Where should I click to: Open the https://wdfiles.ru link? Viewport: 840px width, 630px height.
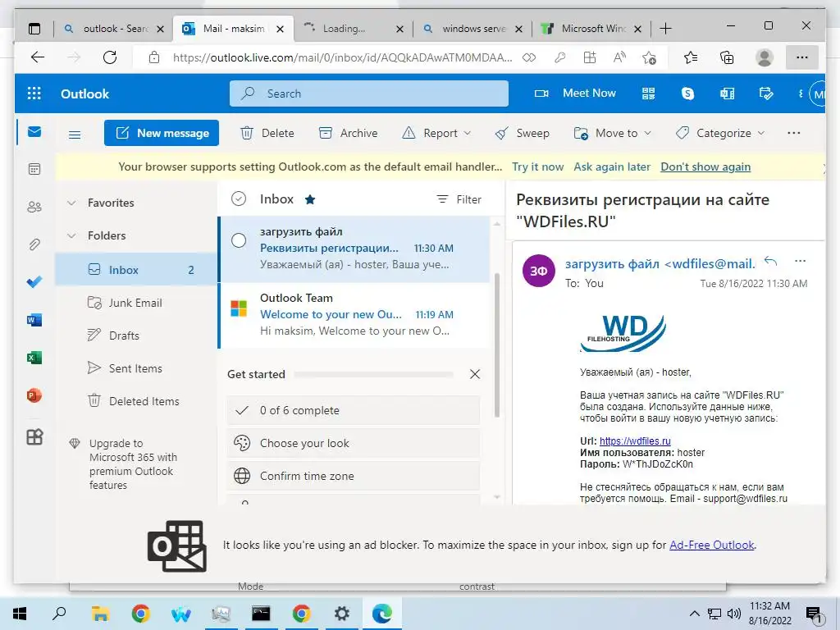[635, 441]
